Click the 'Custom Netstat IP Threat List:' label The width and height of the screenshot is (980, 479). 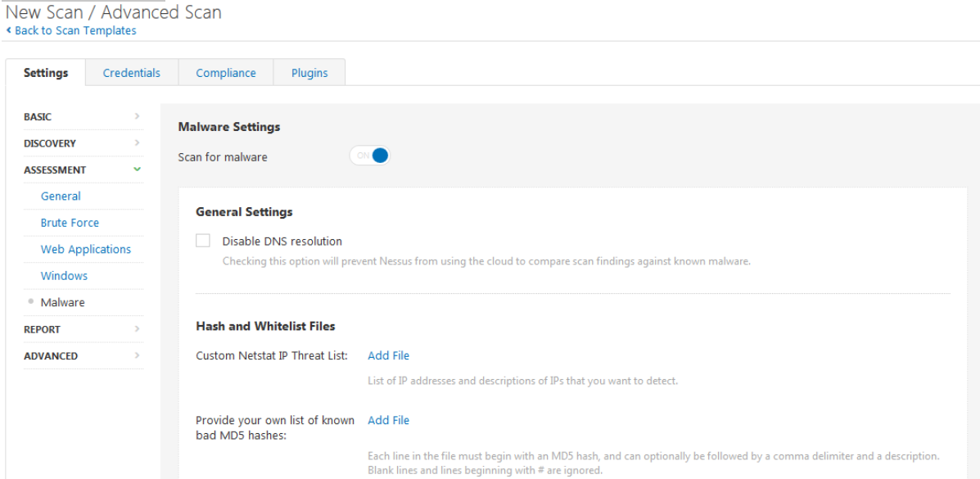click(x=272, y=356)
